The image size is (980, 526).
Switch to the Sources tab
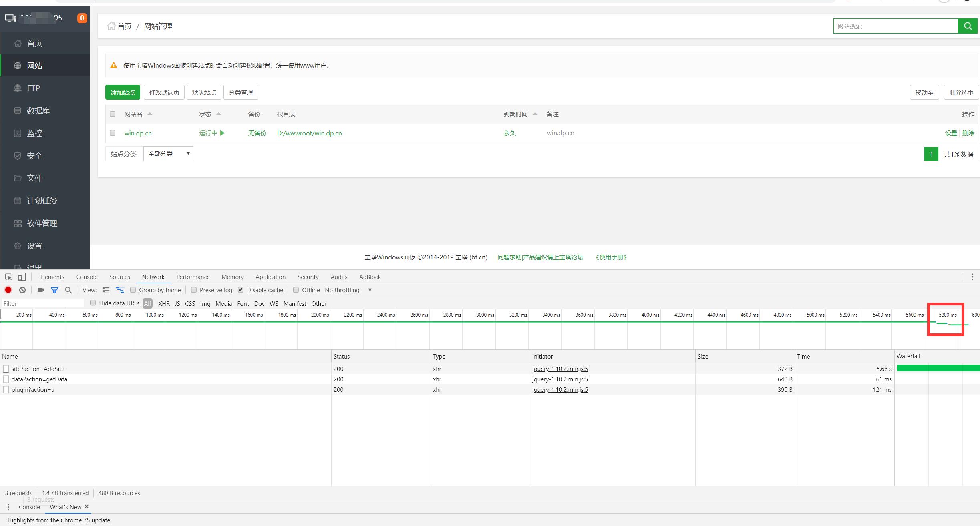(120, 277)
